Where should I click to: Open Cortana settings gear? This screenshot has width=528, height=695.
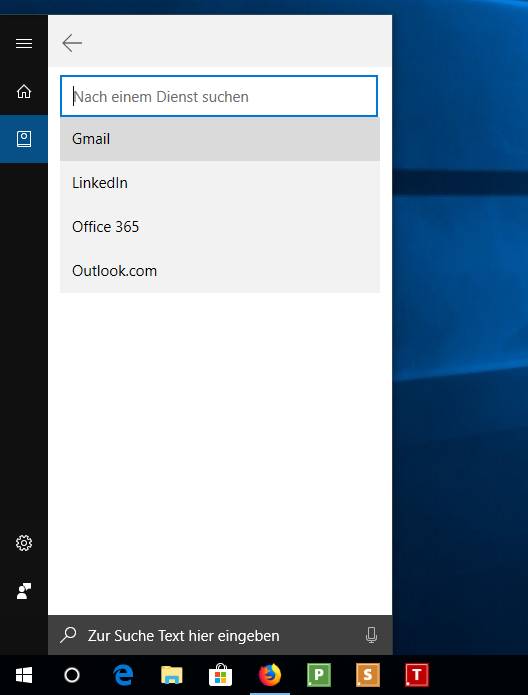pyautogui.click(x=24, y=543)
